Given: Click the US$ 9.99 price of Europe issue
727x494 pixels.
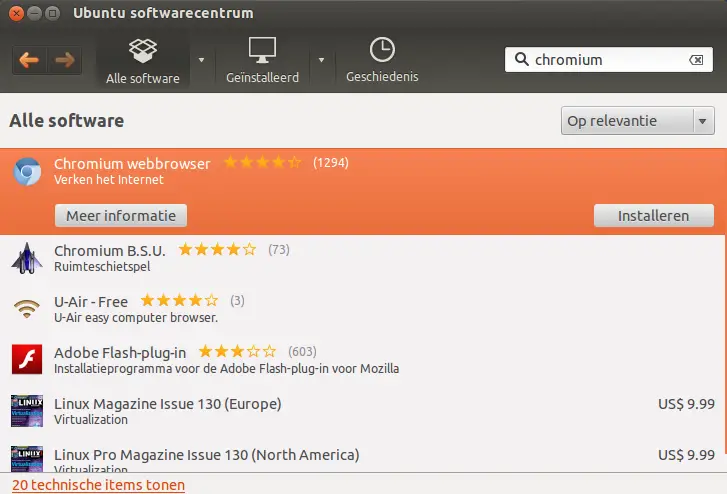Looking at the screenshot, I should click(686, 404).
